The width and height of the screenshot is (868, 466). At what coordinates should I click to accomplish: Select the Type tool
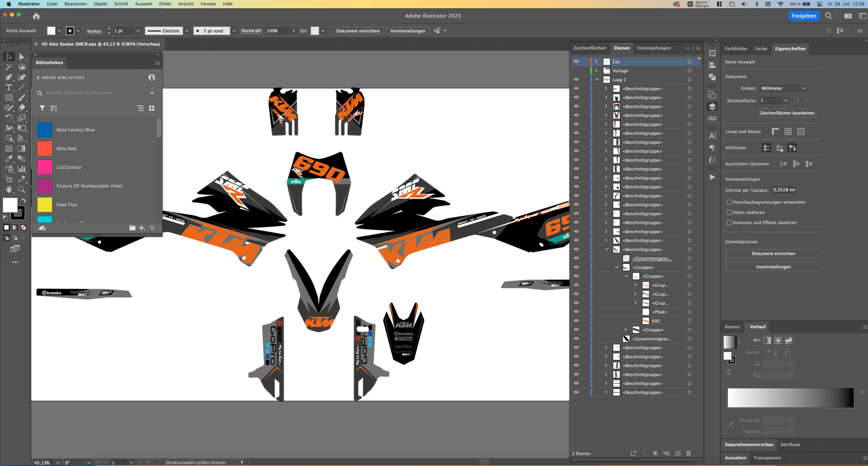(9, 87)
